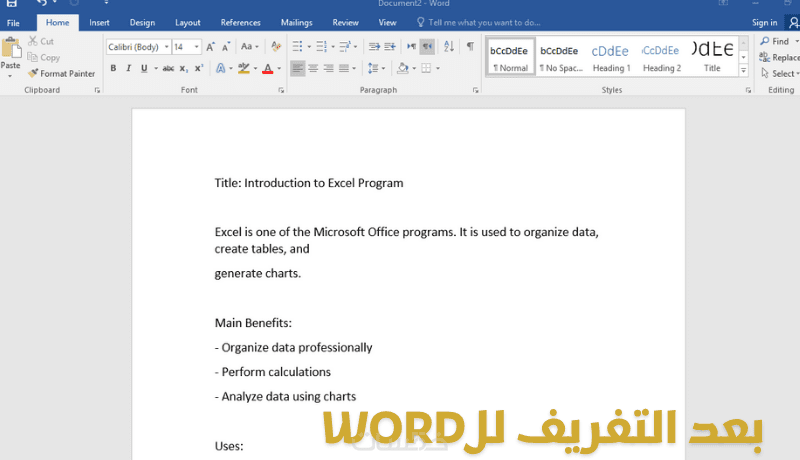Switch to the Design tab
The width and height of the screenshot is (800, 460).
pos(142,22)
